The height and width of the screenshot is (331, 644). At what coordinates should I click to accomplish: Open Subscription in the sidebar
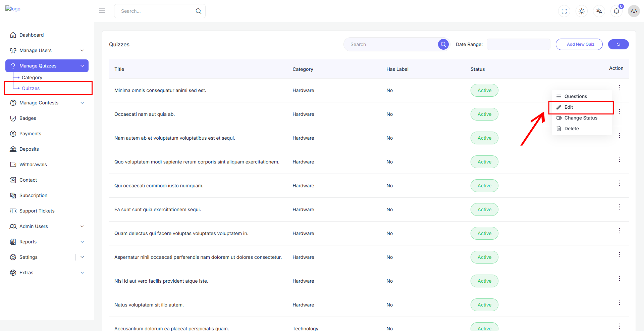47,195
